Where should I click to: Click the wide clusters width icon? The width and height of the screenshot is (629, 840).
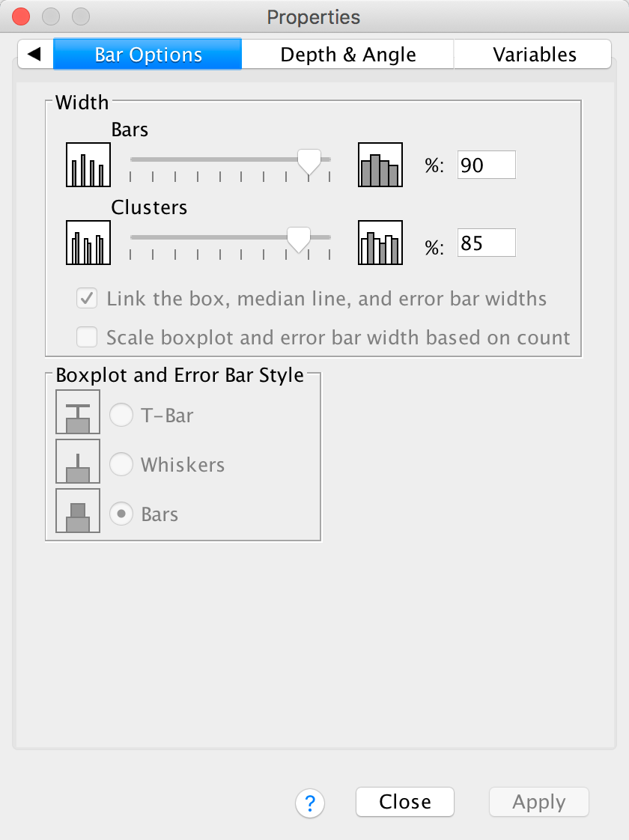pos(380,243)
